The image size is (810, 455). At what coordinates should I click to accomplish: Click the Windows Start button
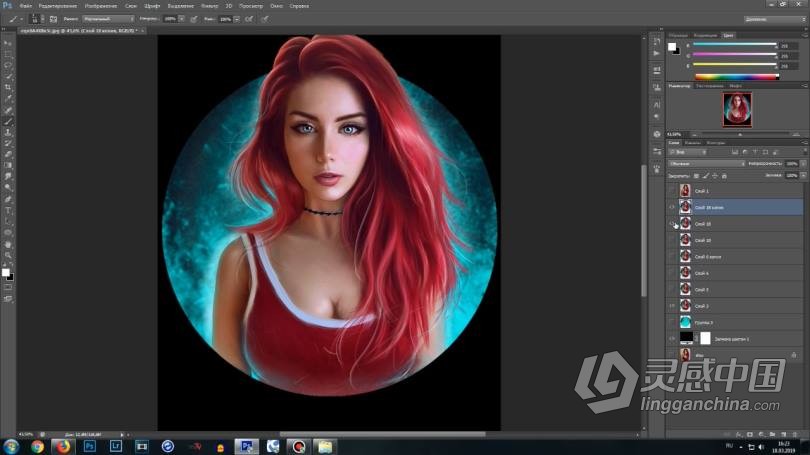tap(11, 446)
